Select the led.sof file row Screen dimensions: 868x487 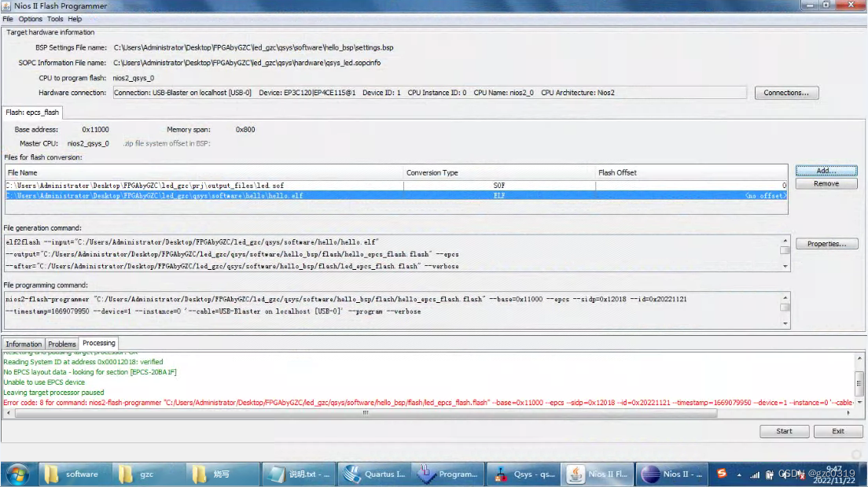395,186
